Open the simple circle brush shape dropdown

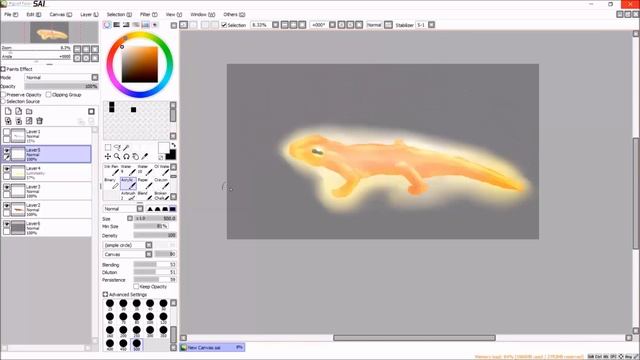(x=149, y=245)
